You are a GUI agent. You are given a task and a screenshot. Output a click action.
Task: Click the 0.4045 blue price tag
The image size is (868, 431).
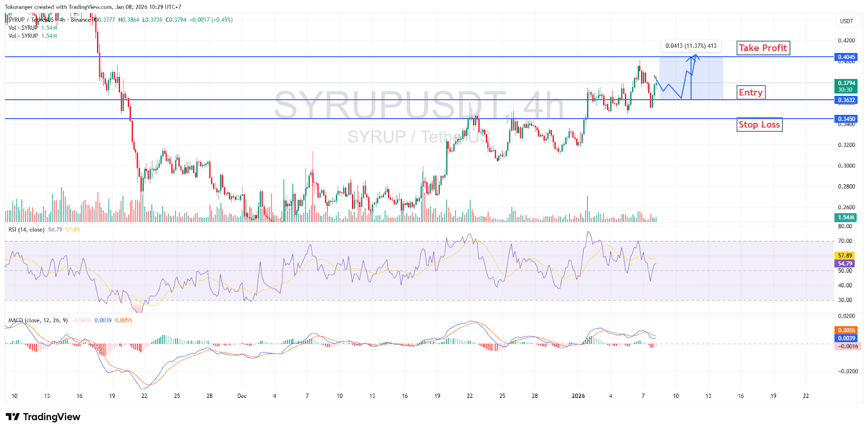coord(846,57)
